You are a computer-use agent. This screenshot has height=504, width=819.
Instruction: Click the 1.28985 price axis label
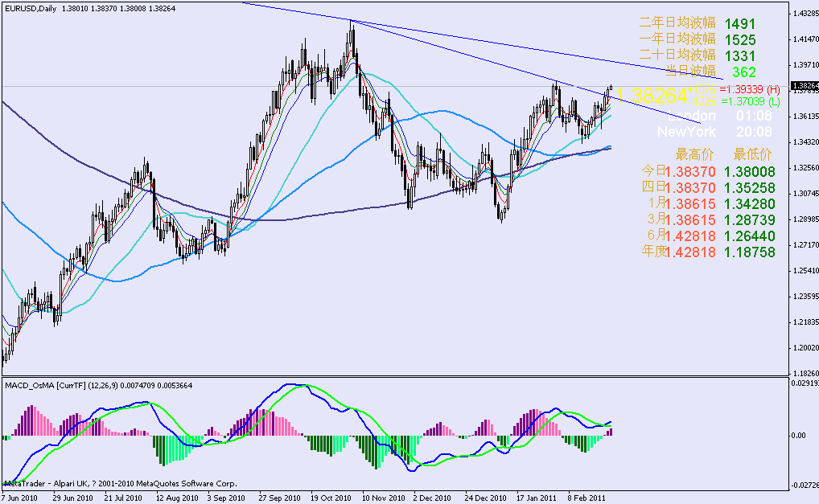[806, 219]
